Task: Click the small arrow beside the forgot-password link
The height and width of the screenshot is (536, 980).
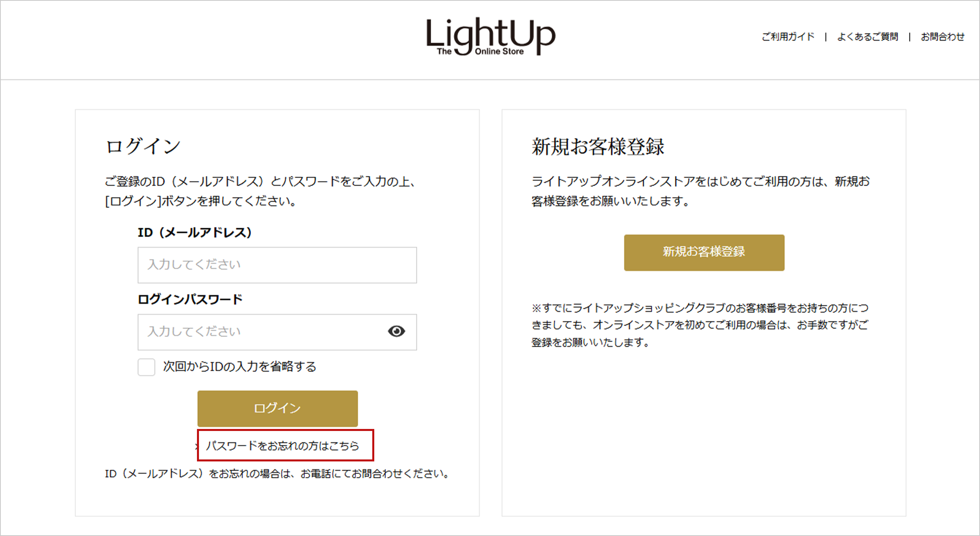Action: click(x=197, y=446)
